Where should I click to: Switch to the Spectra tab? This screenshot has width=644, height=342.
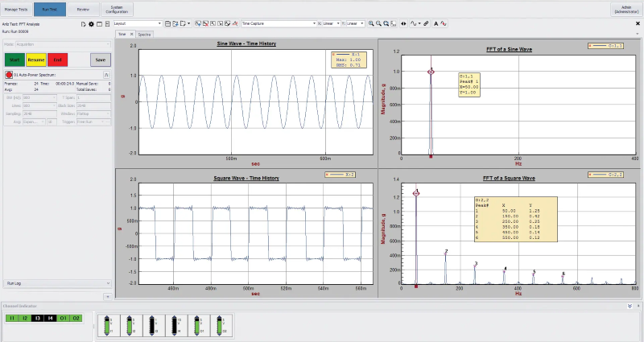tap(146, 35)
